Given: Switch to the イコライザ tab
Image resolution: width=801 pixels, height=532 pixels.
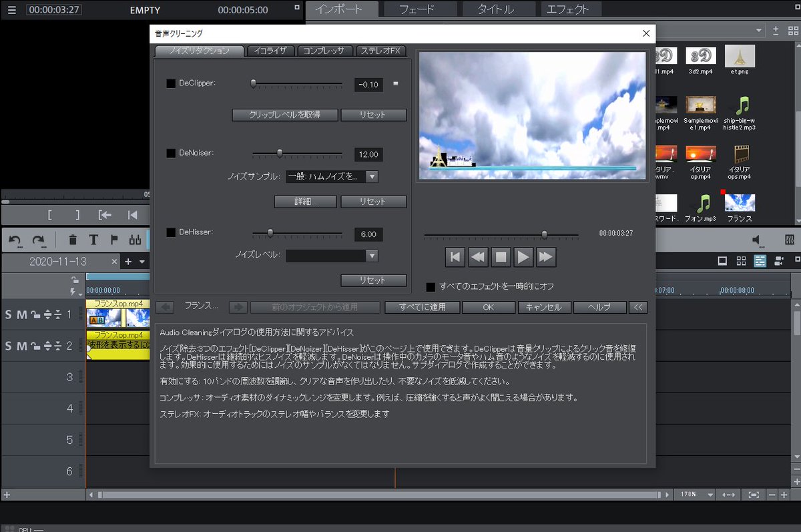Looking at the screenshot, I should point(272,51).
